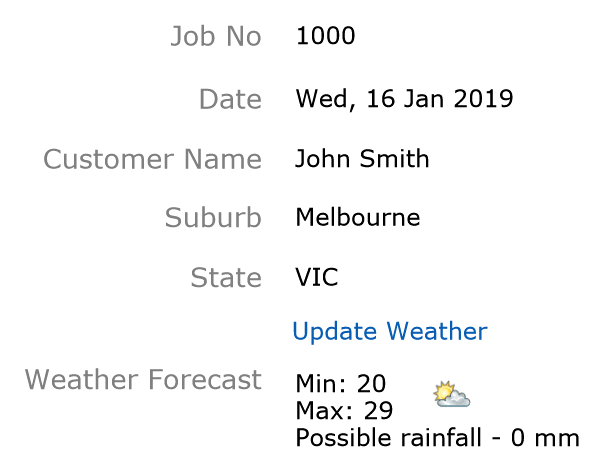Click the Update Weather link
This screenshot has width=603, height=466.
[390, 331]
